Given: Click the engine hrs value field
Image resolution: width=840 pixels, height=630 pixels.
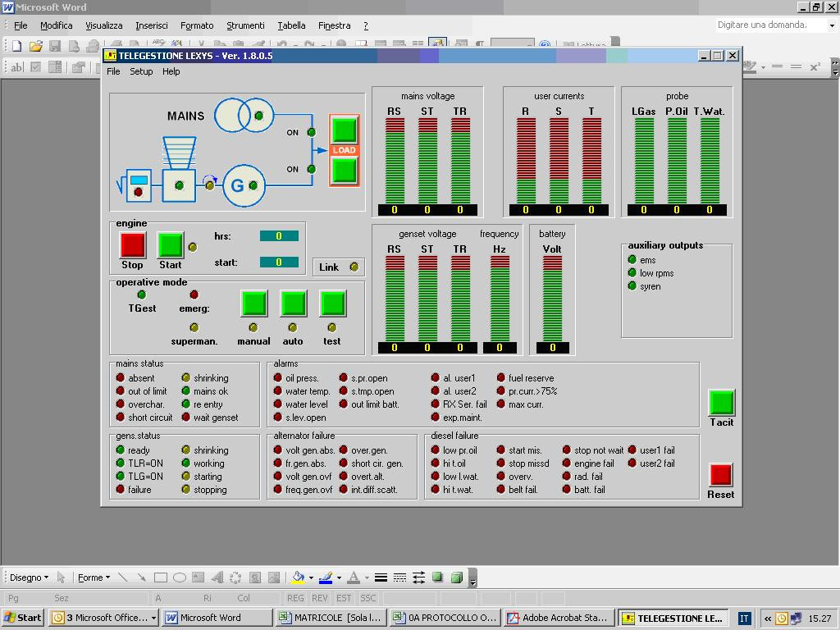Looking at the screenshot, I should tap(279, 236).
